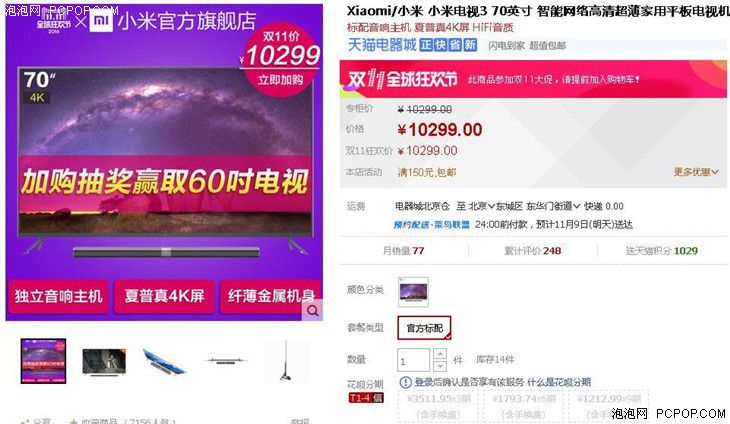Image resolution: width=730 pixels, height=424 pixels.
Task: Select the ¥3511.95 x3期 installment option
Action: click(x=438, y=406)
